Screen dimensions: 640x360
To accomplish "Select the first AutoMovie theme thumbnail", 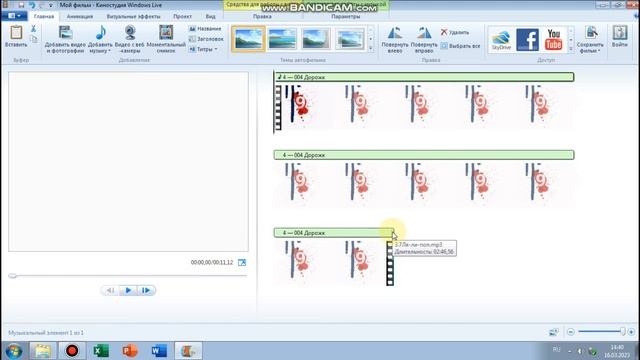I will pos(248,39).
